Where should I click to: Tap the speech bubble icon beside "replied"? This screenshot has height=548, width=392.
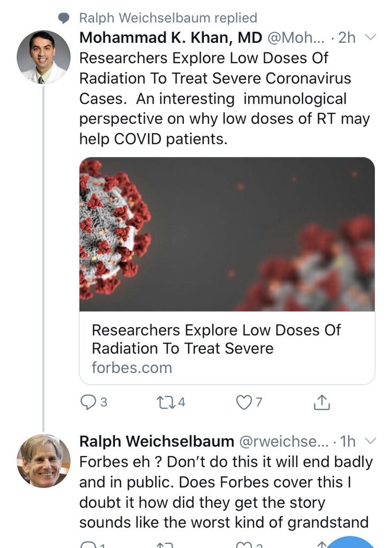[64, 18]
